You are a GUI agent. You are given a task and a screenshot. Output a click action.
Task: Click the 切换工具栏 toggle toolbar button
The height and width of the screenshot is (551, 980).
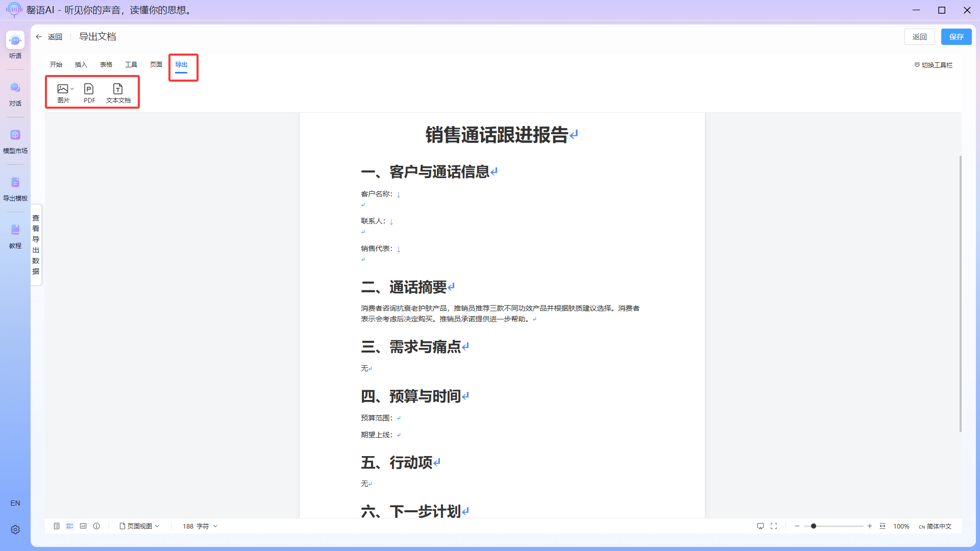(x=933, y=65)
